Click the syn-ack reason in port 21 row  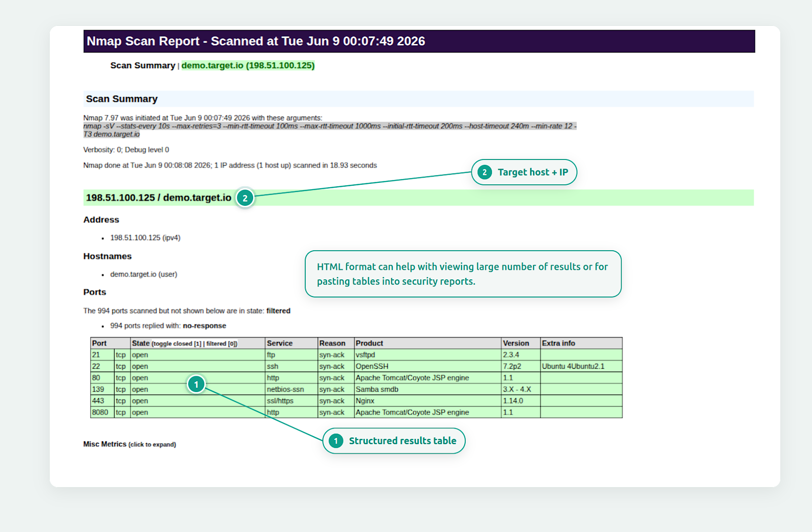pyautogui.click(x=336, y=355)
